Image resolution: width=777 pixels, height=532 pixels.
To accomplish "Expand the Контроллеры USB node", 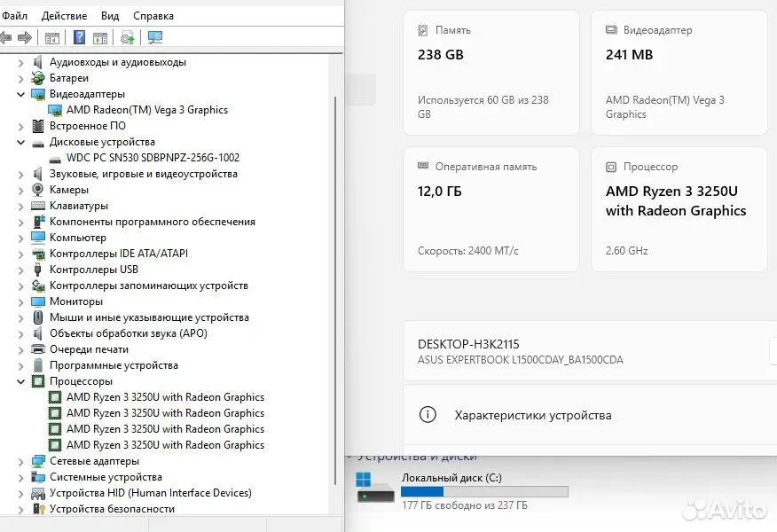I will [x=20, y=270].
